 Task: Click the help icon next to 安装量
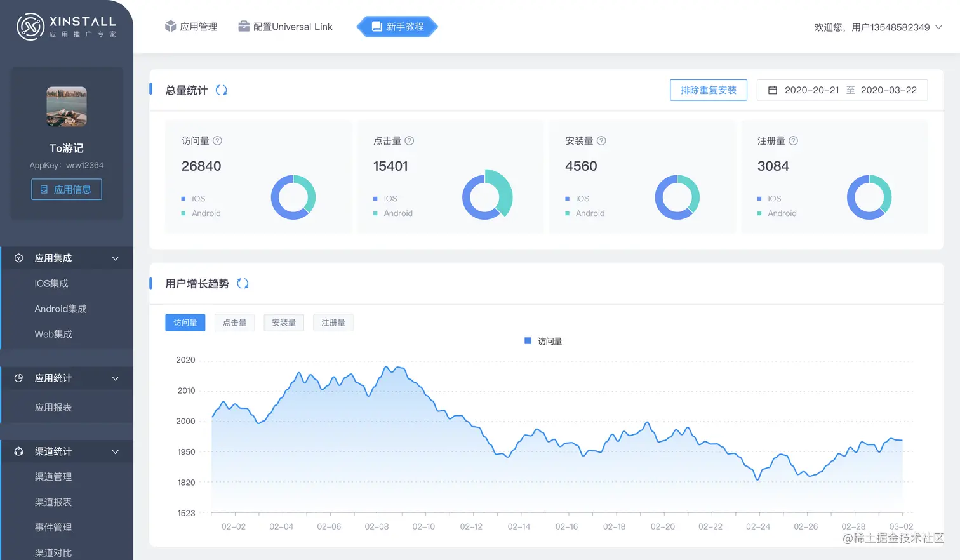point(601,141)
